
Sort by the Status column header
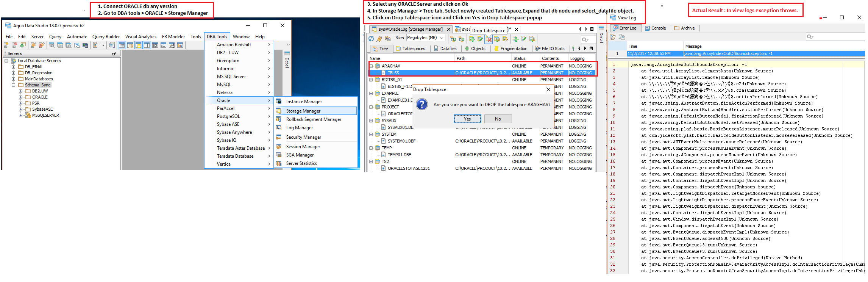525,58
